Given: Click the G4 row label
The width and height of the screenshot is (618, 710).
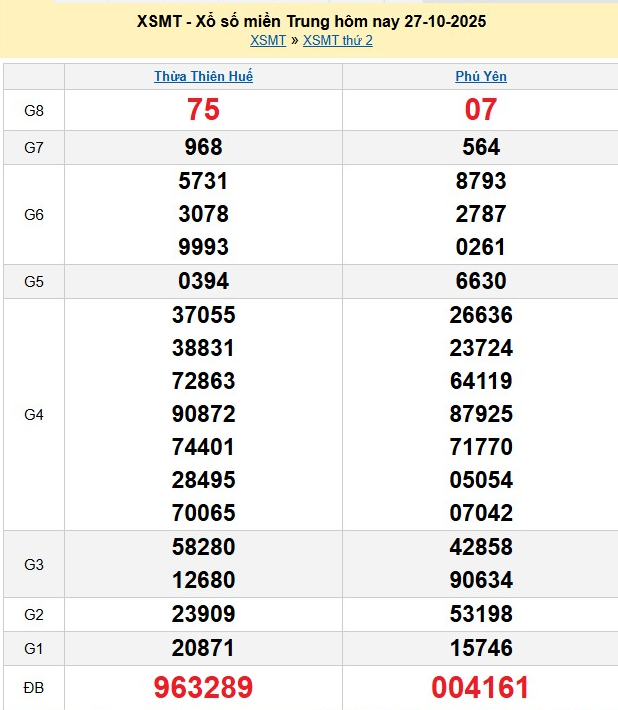Looking at the screenshot, I should tap(34, 414).
